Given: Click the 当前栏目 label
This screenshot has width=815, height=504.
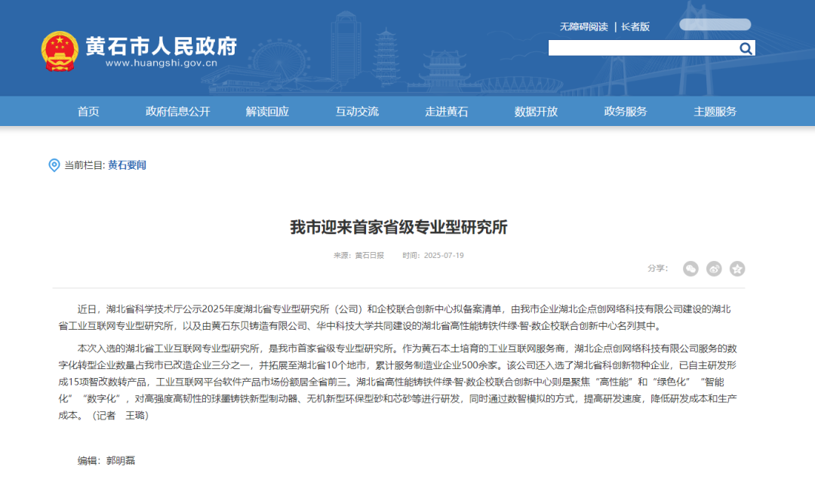Looking at the screenshot, I should [85, 165].
